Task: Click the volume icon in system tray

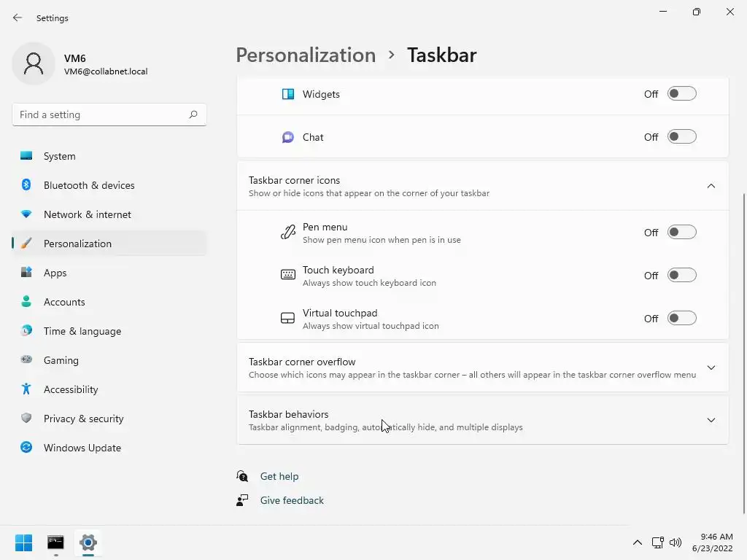Action: point(676,542)
